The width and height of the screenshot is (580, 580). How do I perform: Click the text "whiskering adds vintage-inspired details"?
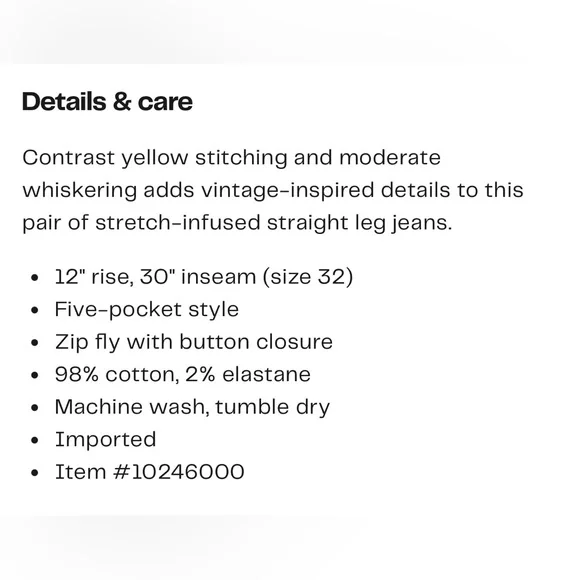(x=236, y=190)
